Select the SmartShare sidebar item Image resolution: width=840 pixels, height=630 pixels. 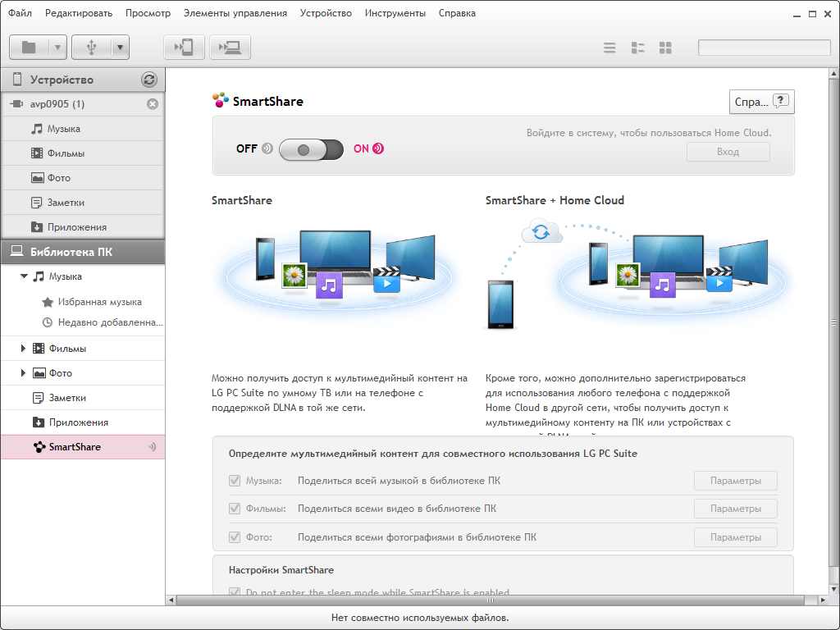click(x=83, y=447)
